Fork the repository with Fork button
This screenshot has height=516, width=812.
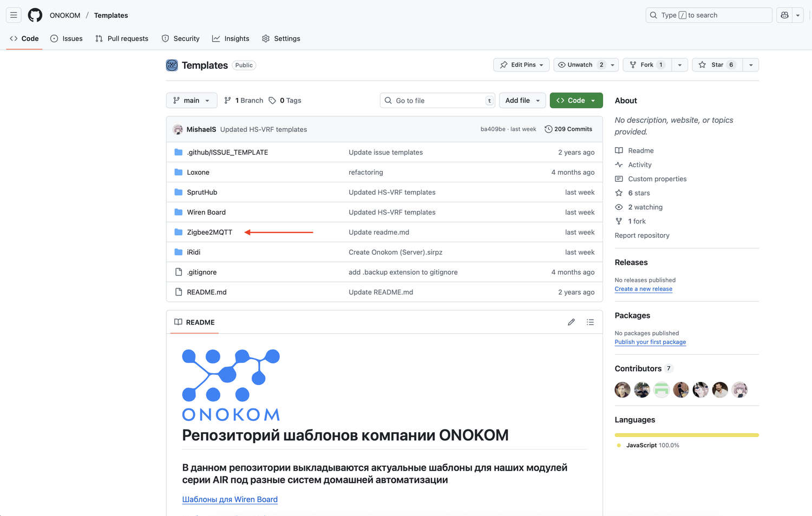pyautogui.click(x=647, y=65)
